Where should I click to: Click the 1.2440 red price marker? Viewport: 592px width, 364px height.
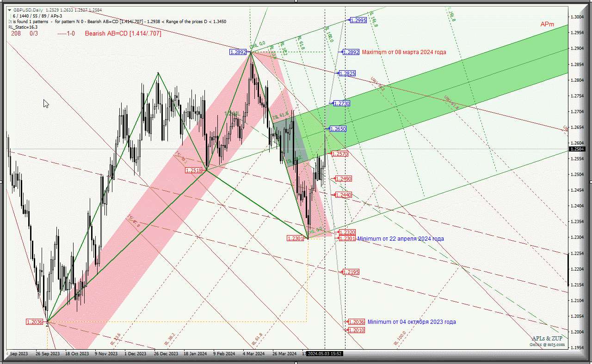pos(343,195)
